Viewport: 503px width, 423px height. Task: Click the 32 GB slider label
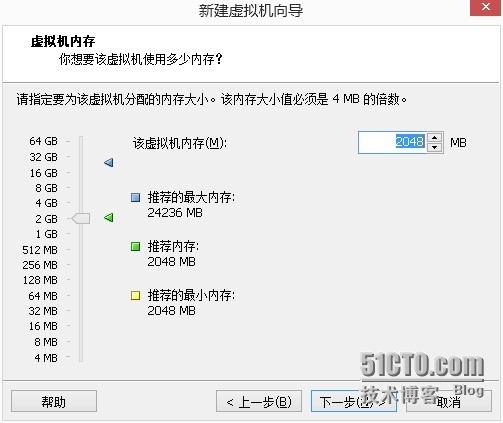pos(43,157)
